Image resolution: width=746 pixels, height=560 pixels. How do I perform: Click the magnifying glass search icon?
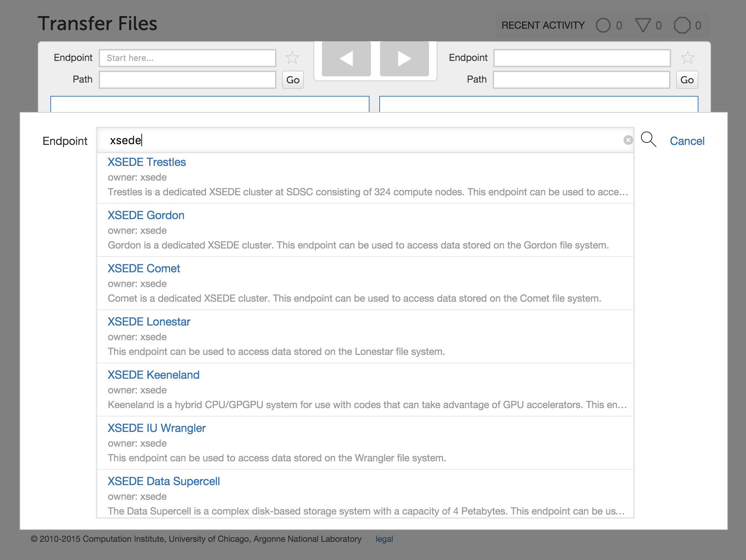click(648, 140)
